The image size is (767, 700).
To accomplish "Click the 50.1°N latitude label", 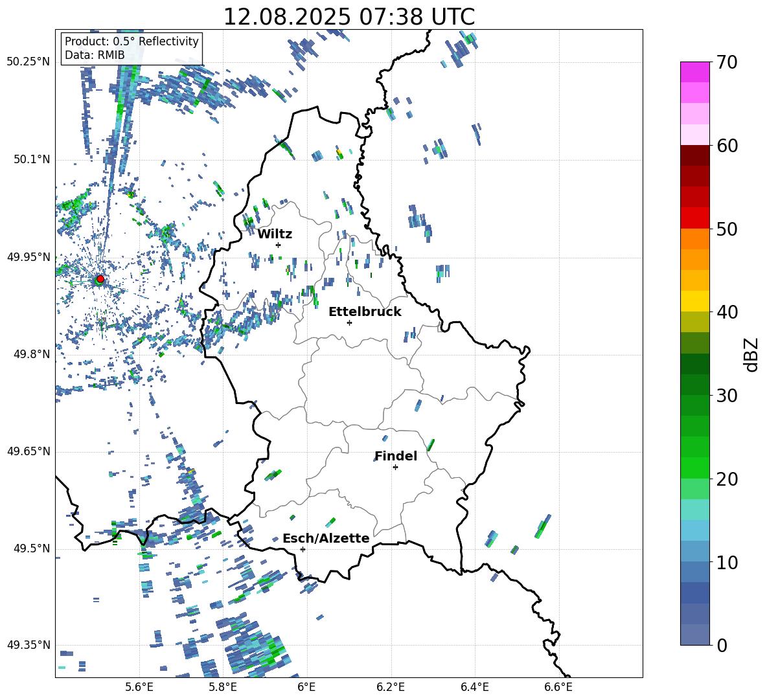I will (x=32, y=159).
